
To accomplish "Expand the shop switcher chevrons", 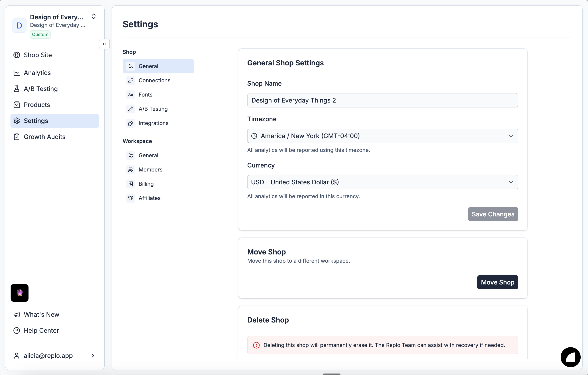I will click(x=93, y=16).
